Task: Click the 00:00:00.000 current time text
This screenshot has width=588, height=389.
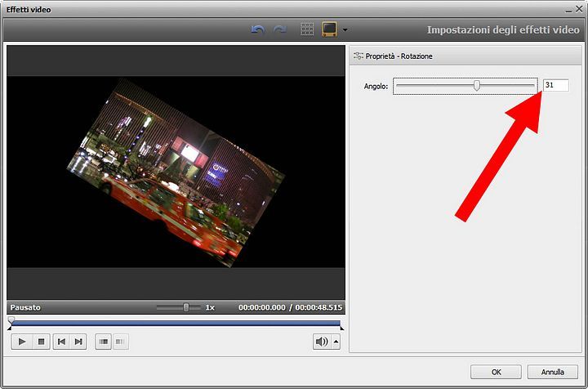Action: 262,307
